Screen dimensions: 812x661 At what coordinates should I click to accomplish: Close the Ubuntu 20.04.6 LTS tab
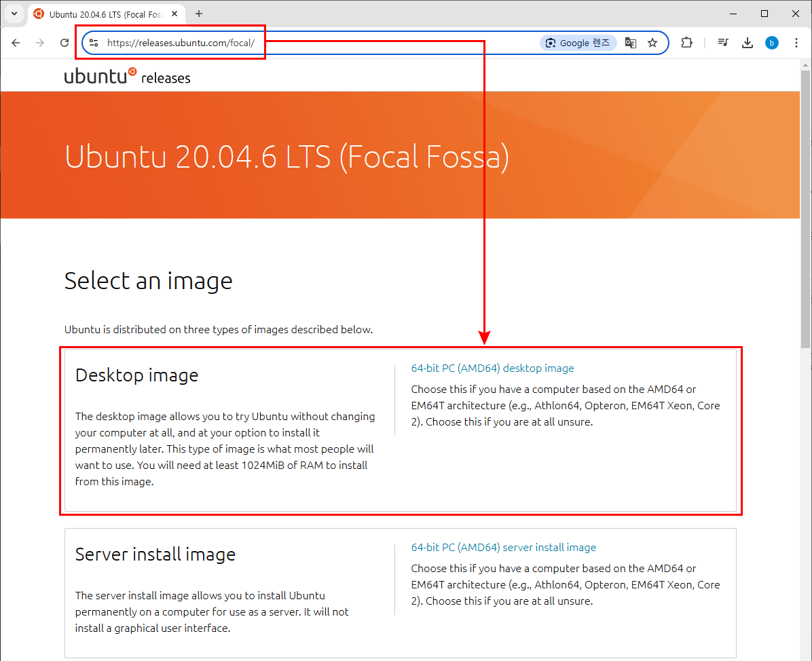coord(174,14)
